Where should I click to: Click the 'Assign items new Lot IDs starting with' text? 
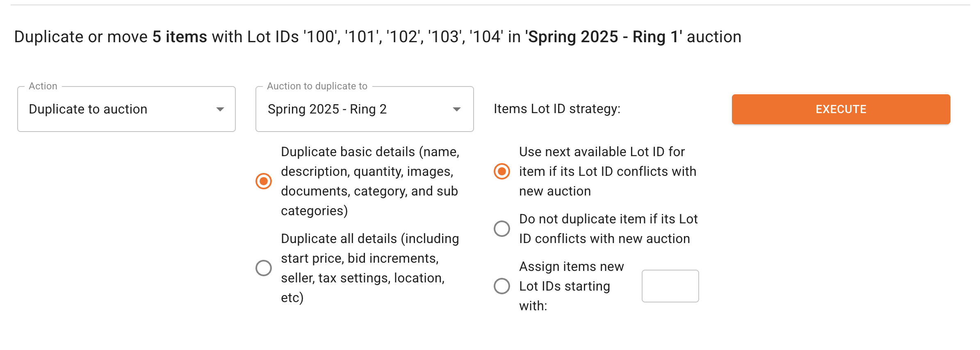572,286
